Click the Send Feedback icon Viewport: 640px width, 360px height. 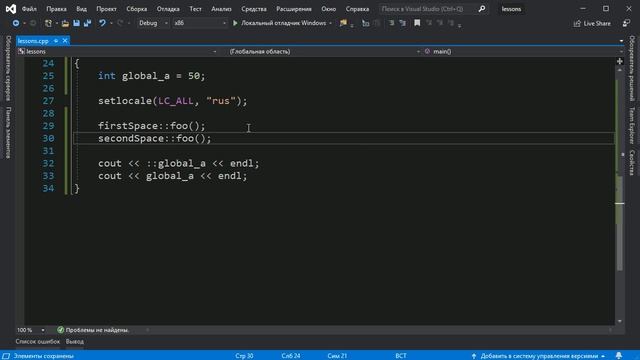[x=626, y=23]
